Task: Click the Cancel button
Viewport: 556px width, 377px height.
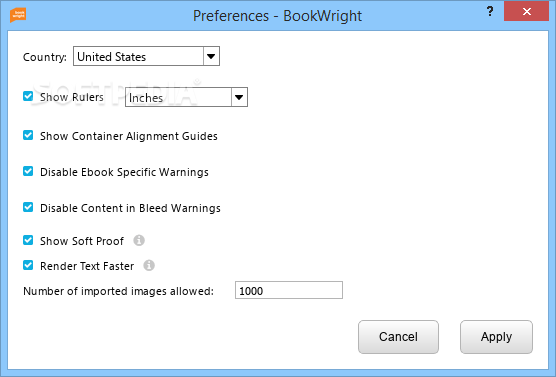Action: point(398,337)
